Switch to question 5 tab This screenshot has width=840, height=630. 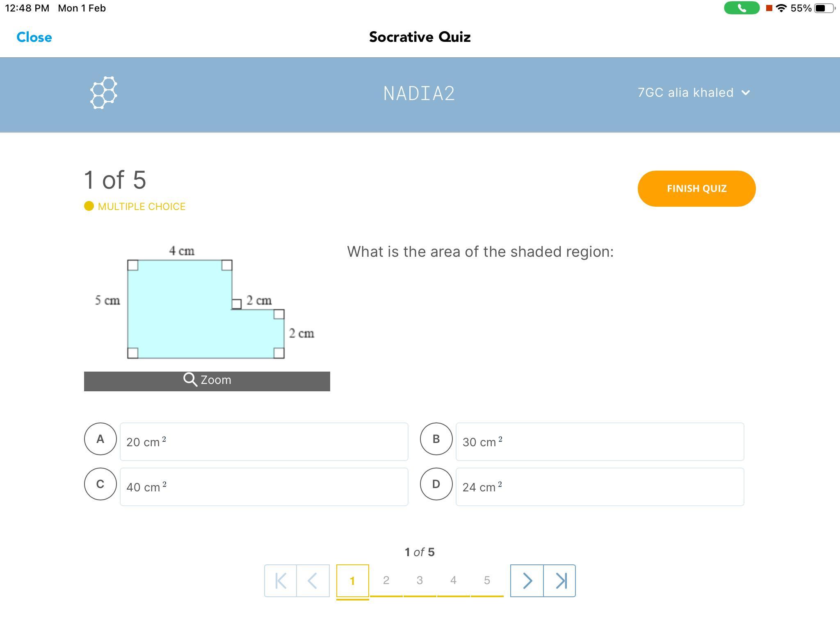click(x=487, y=580)
